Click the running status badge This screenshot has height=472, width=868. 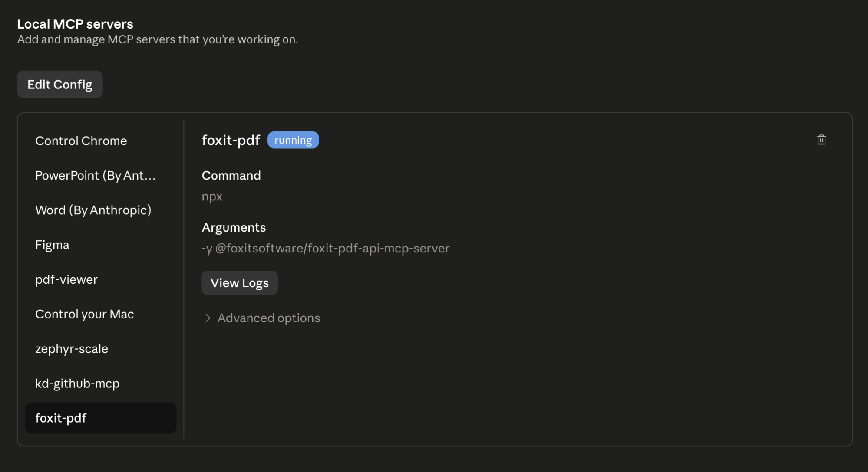click(293, 140)
